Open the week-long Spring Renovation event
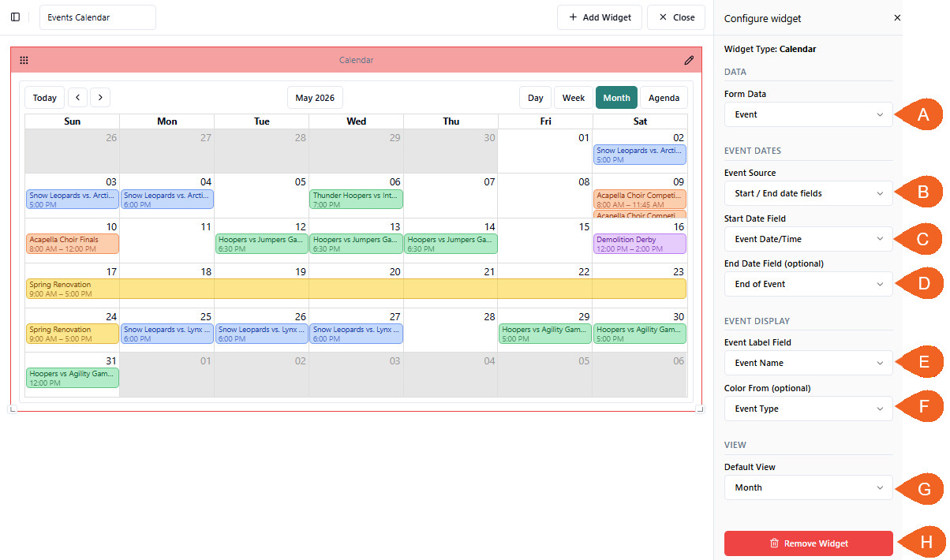 pos(356,289)
